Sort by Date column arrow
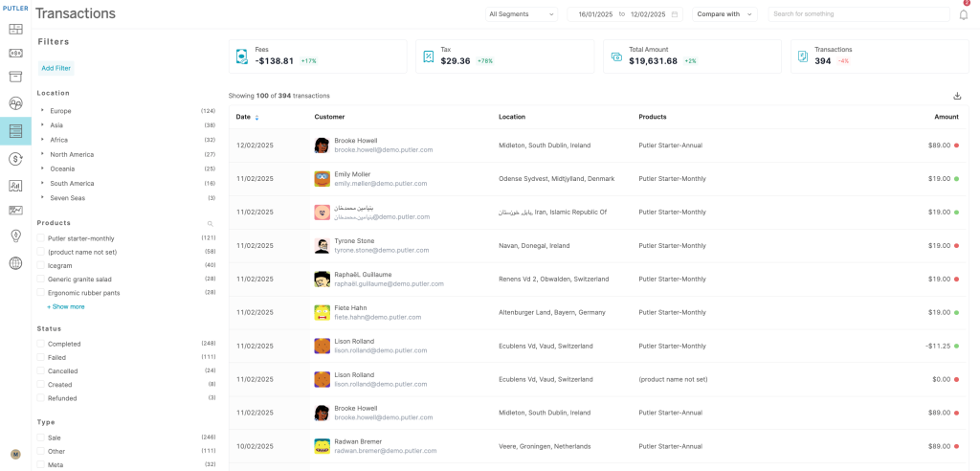980x471 pixels. pos(256,118)
